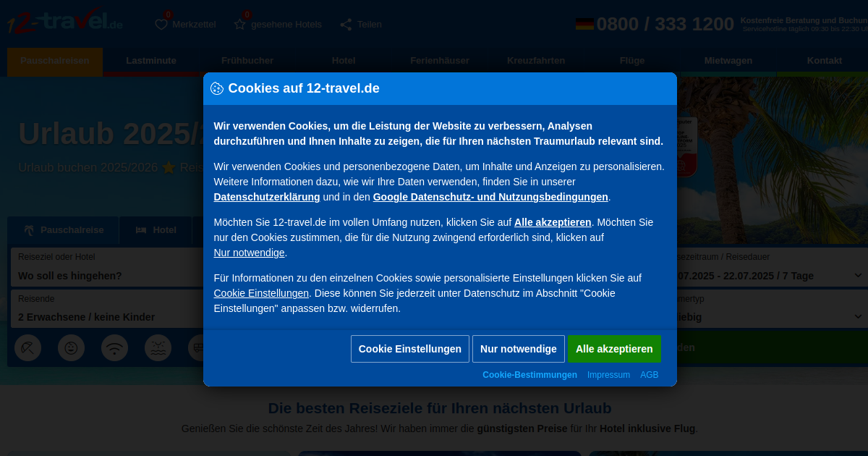This screenshot has width=868, height=456.
Task: Accept all cookies with green Alle akzeptieren button
Action: (x=614, y=349)
